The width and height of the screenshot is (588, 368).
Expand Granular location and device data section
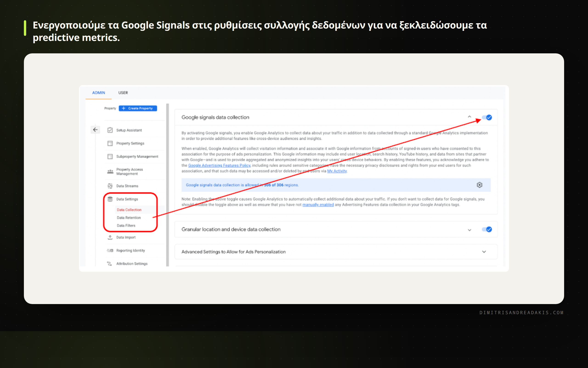pyautogui.click(x=469, y=230)
